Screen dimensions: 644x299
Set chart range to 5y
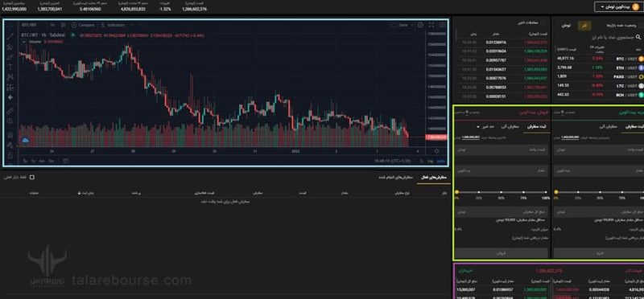tap(25, 162)
